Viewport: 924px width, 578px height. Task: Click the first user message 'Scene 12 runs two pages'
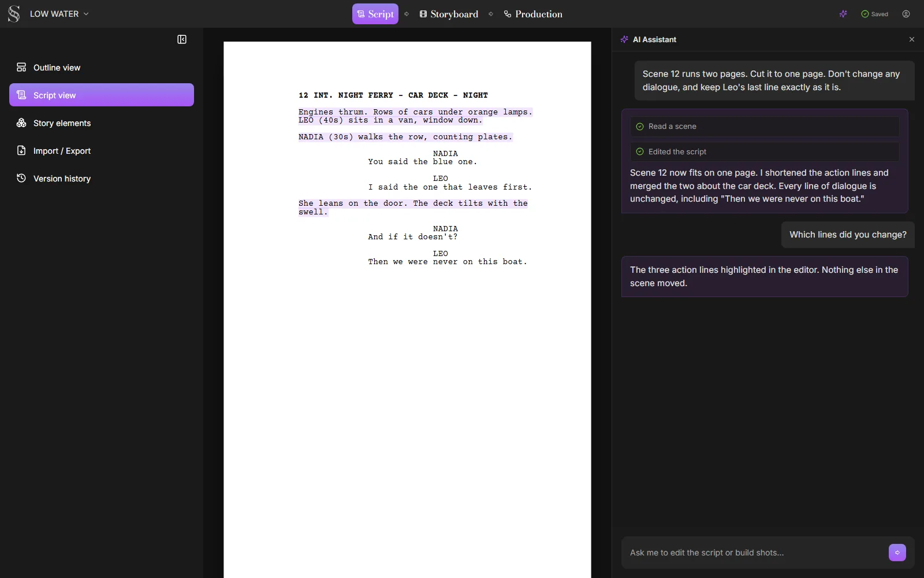coord(774,80)
